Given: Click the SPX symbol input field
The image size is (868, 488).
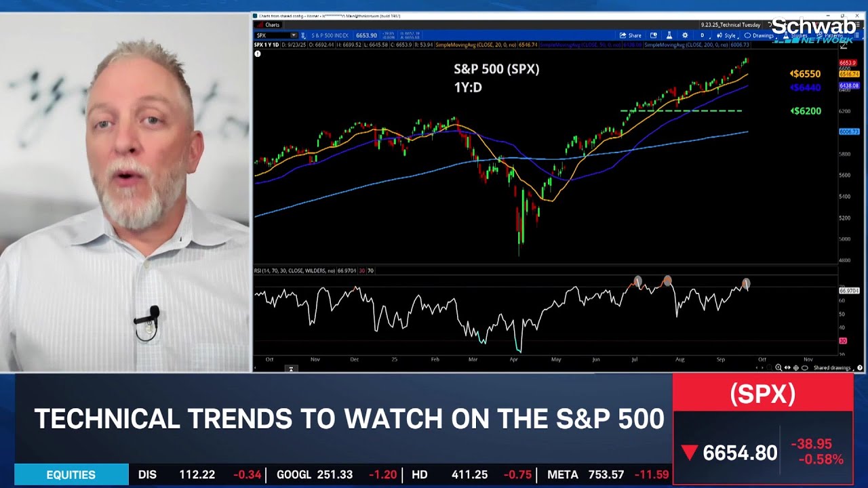Looking at the screenshot, I should 272,35.
